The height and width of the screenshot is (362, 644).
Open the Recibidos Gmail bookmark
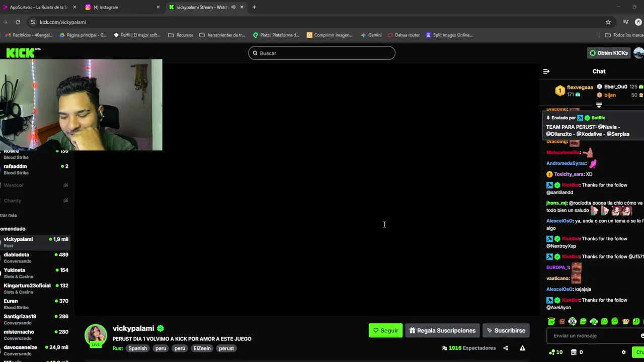pyautogui.click(x=29, y=35)
